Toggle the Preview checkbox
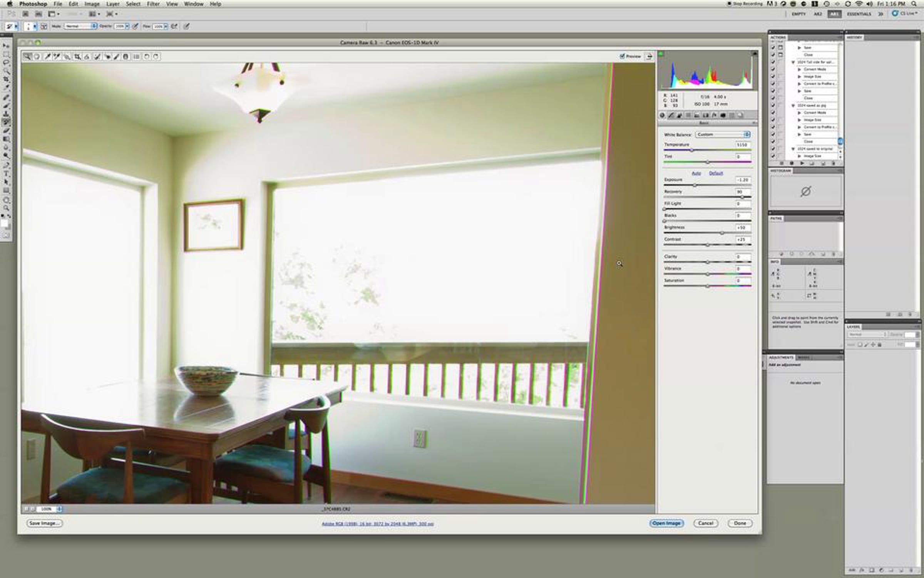The height and width of the screenshot is (578, 924). (622, 56)
